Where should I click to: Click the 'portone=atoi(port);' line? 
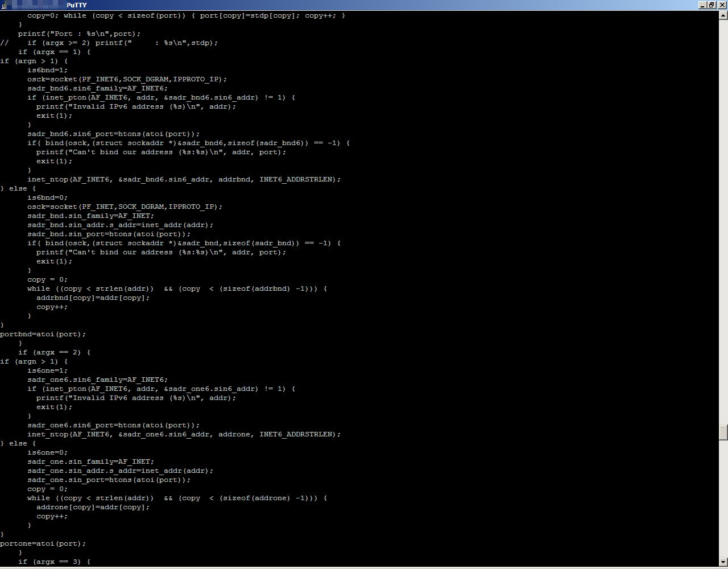point(43,543)
